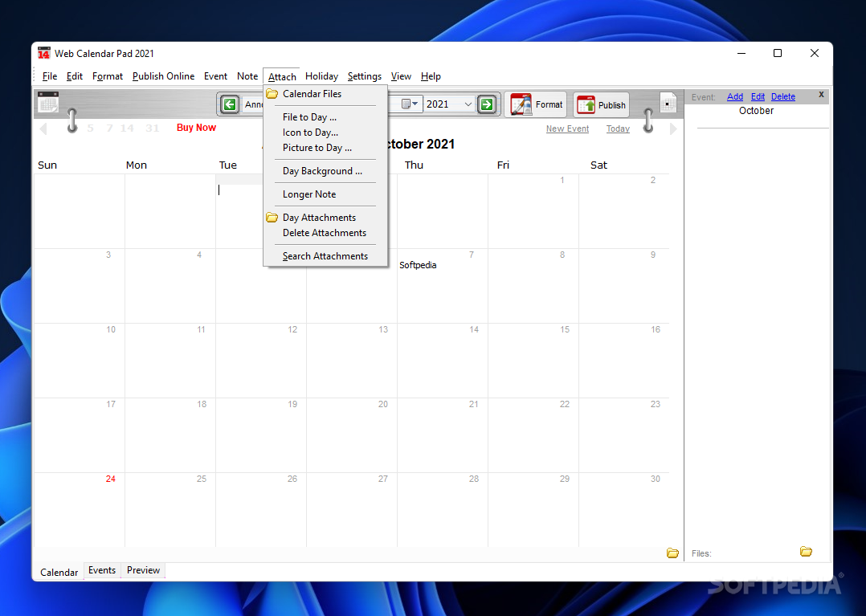
Task: Click the folder icon beside Calendar Files
Action: click(272, 94)
